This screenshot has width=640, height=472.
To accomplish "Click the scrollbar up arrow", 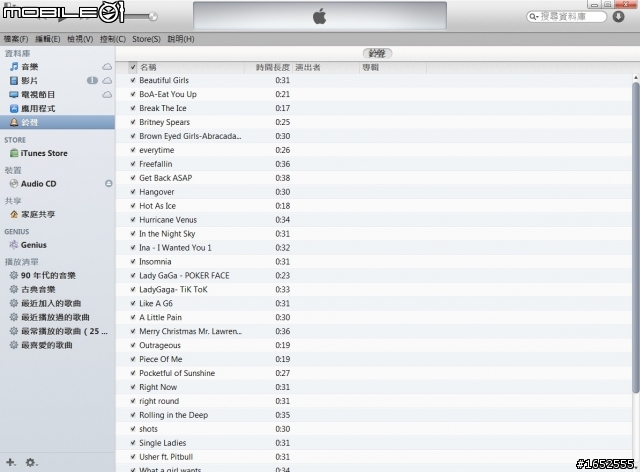I will coord(636,78).
